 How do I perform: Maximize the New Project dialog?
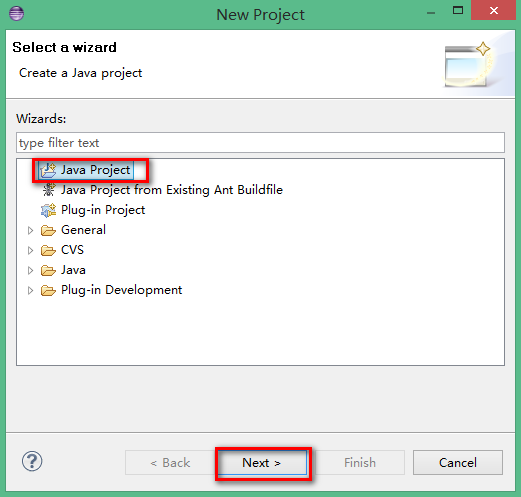[x=458, y=11]
